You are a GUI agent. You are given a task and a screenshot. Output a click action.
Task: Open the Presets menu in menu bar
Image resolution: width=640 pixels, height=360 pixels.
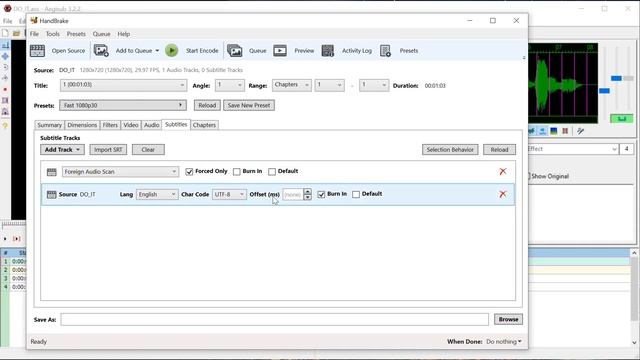coord(76,34)
